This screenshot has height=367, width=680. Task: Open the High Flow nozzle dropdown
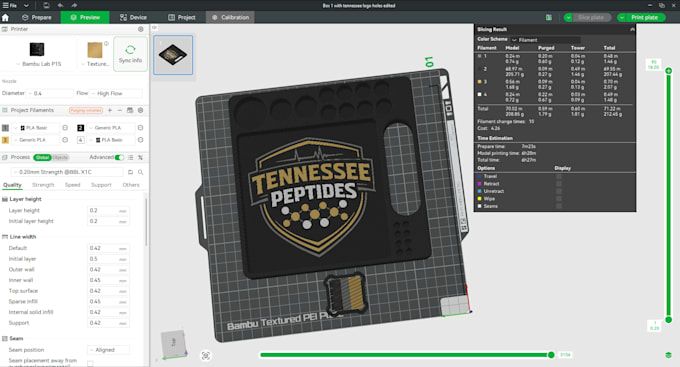pyautogui.click(x=116, y=93)
